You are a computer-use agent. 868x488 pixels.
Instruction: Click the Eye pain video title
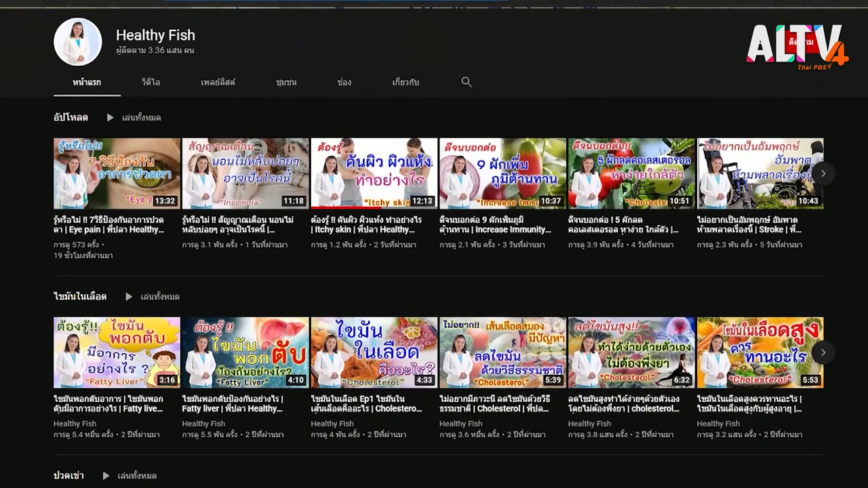coord(109,225)
